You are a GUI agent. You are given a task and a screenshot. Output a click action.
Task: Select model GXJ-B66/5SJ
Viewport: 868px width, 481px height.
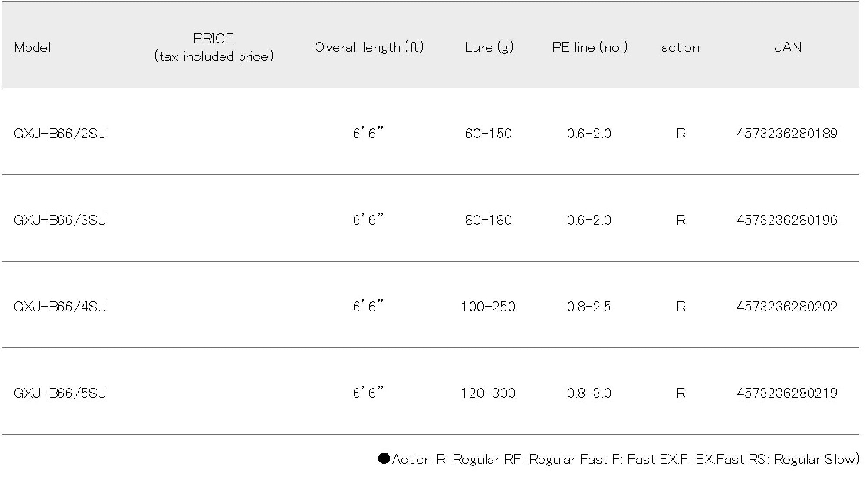click(60, 393)
